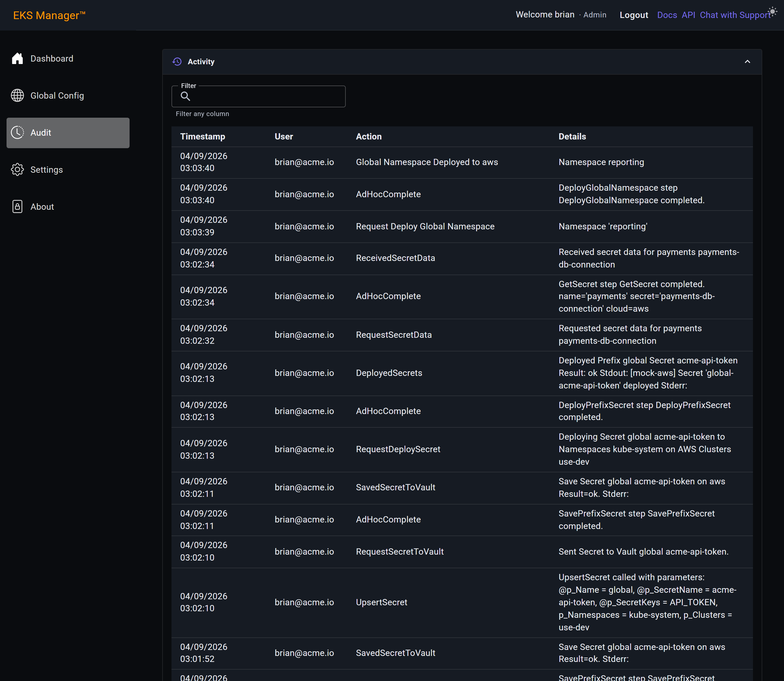784x681 pixels.
Task: Open Dashboard in sidebar
Action: [x=68, y=59]
